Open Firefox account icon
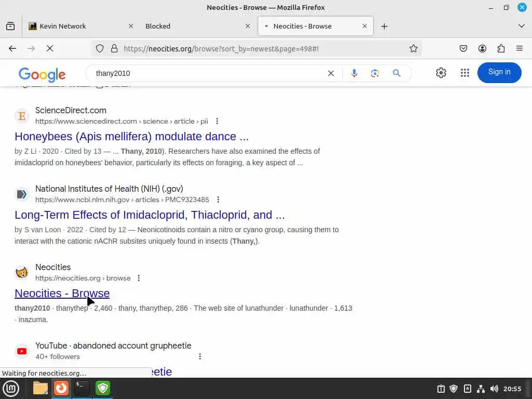The image size is (532, 399). click(x=482, y=48)
